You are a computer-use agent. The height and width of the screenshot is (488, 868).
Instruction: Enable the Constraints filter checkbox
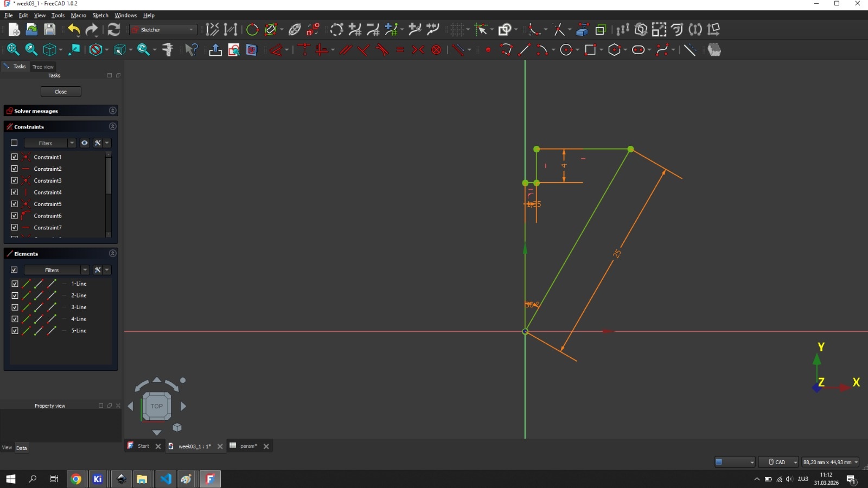point(14,143)
